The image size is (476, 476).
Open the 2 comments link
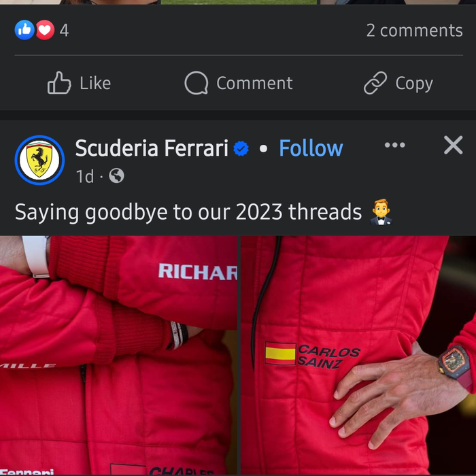[414, 31]
